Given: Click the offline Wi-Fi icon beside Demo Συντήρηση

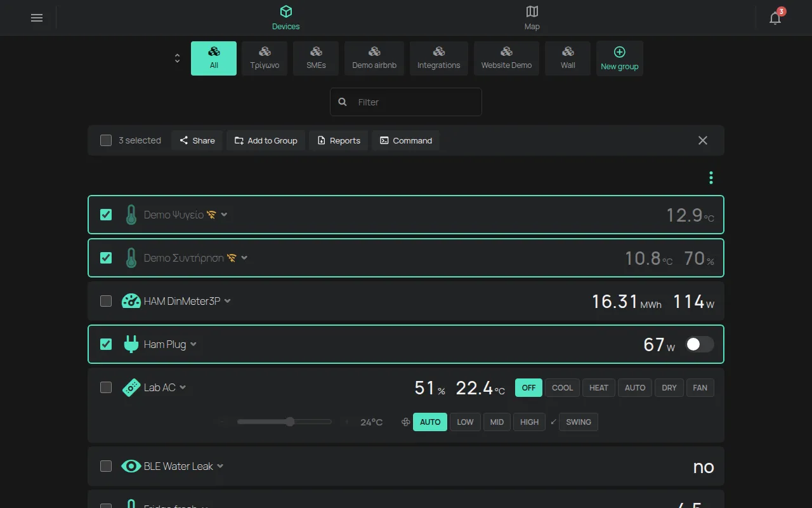Looking at the screenshot, I should click(x=232, y=258).
